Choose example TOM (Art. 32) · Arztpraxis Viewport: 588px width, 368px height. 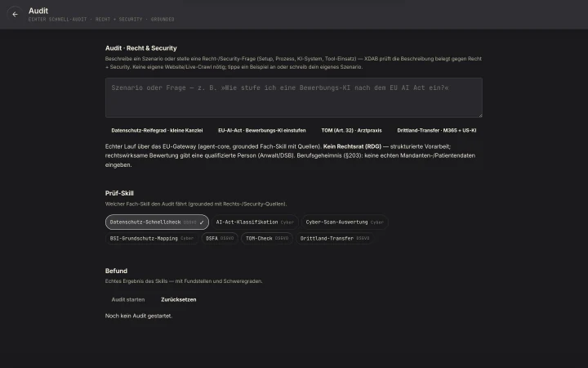point(351,131)
